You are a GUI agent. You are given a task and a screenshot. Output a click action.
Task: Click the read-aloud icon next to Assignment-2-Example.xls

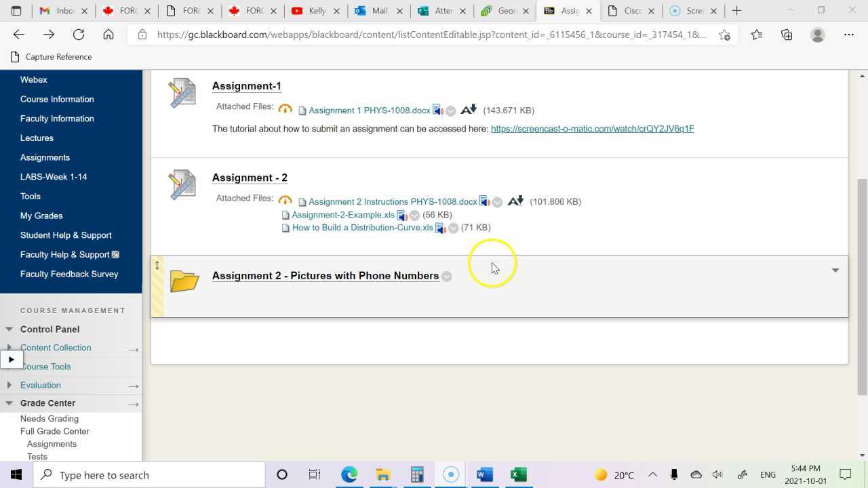402,215
